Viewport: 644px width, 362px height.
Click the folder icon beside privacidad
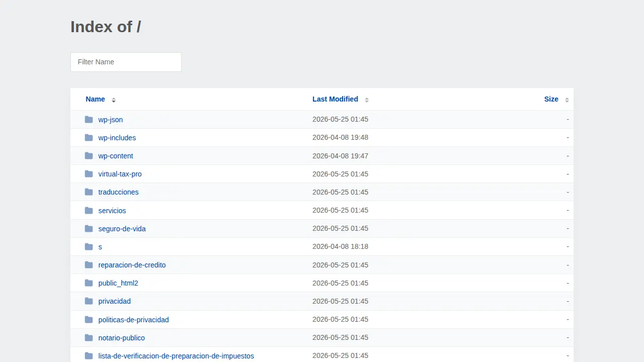[89, 301]
